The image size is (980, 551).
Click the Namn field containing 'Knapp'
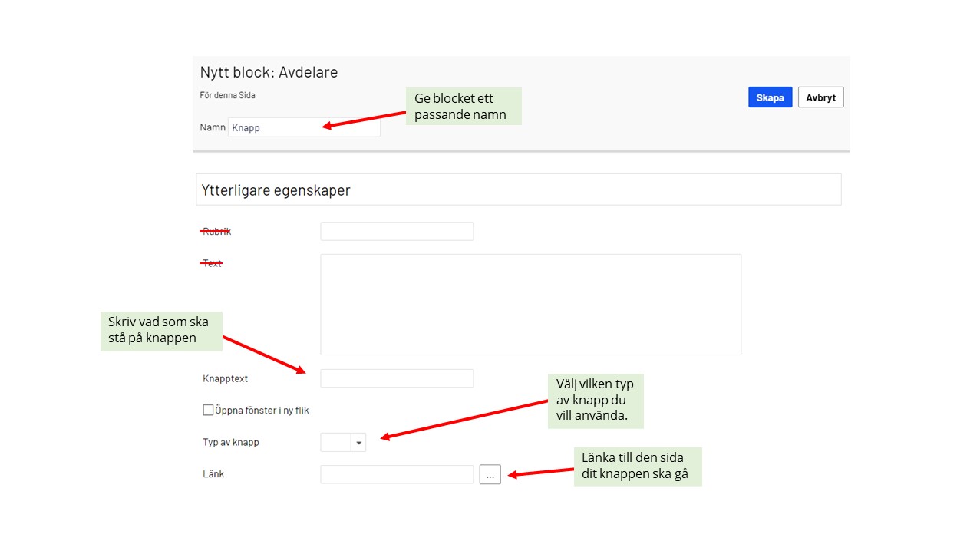[x=303, y=127]
